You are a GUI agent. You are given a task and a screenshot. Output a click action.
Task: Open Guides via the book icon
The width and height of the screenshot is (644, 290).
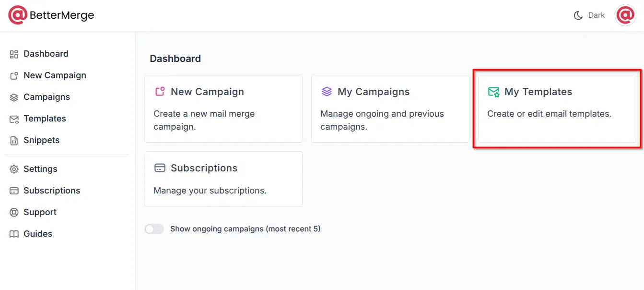(x=13, y=234)
